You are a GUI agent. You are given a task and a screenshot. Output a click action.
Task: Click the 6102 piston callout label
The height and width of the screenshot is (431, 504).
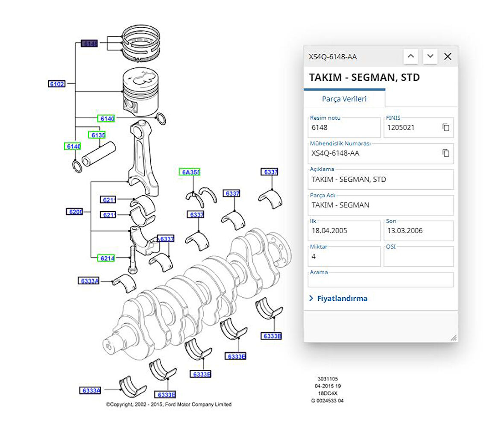pos(57,84)
